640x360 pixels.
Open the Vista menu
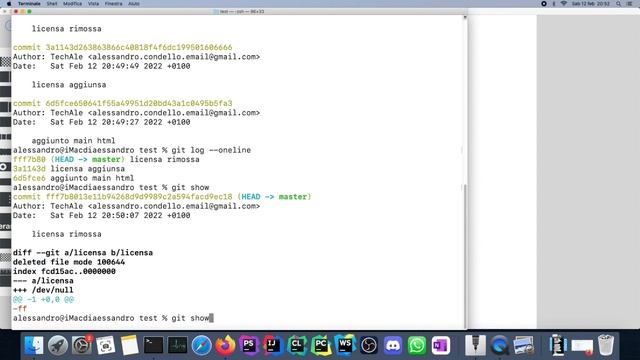pyautogui.click(x=93, y=4)
